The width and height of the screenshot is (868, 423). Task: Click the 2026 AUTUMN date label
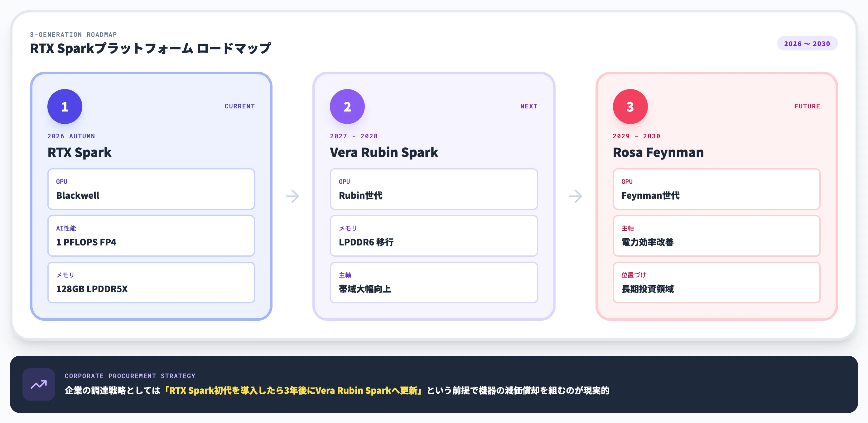point(71,136)
